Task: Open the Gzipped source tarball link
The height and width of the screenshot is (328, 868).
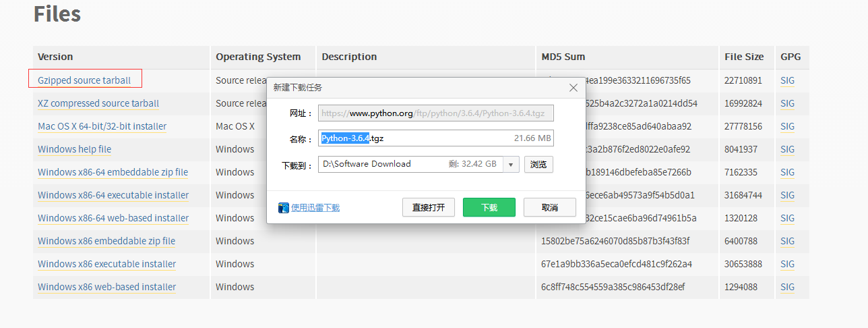Action: point(84,80)
